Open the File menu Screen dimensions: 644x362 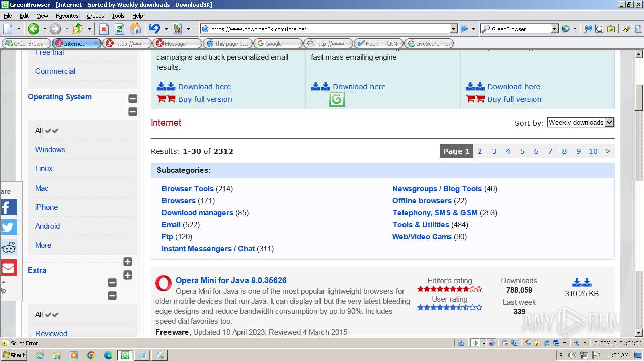pyautogui.click(x=8, y=16)
